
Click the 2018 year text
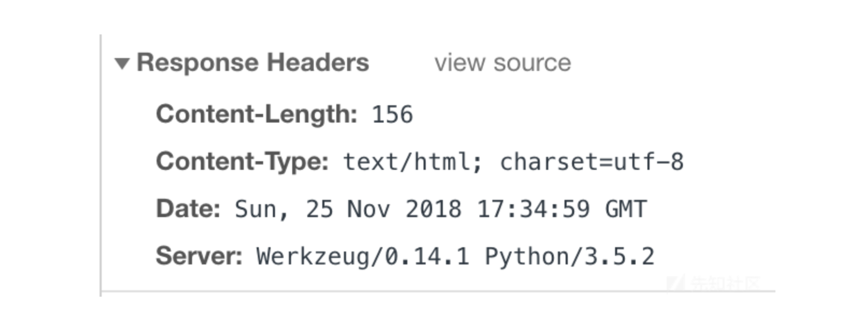433,209
